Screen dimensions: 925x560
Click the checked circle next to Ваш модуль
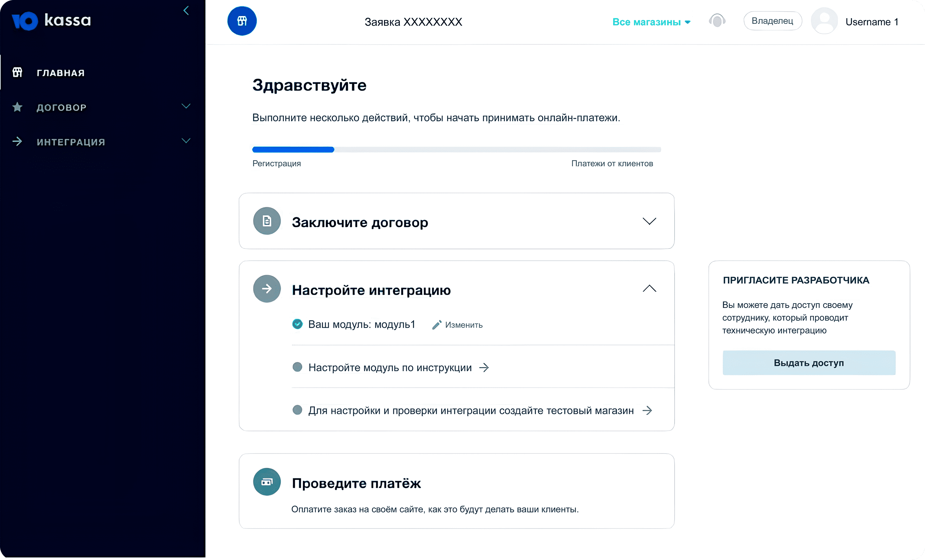click(297, 324)
